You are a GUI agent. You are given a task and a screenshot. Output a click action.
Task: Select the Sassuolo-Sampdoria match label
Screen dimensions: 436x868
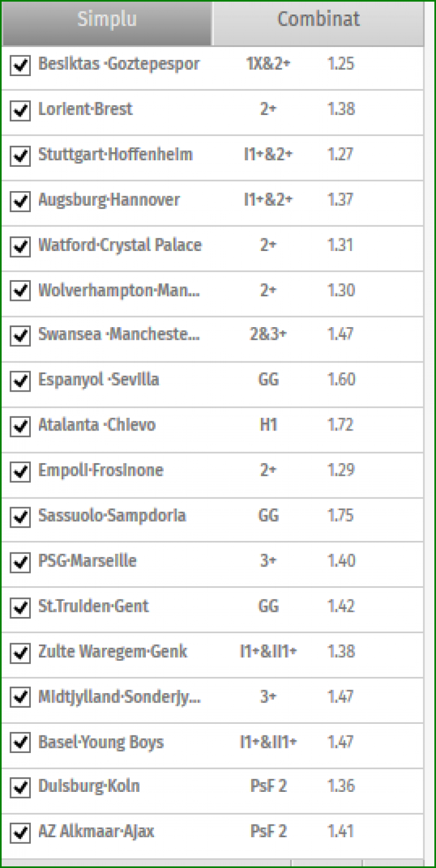click(x=112, y=515)
